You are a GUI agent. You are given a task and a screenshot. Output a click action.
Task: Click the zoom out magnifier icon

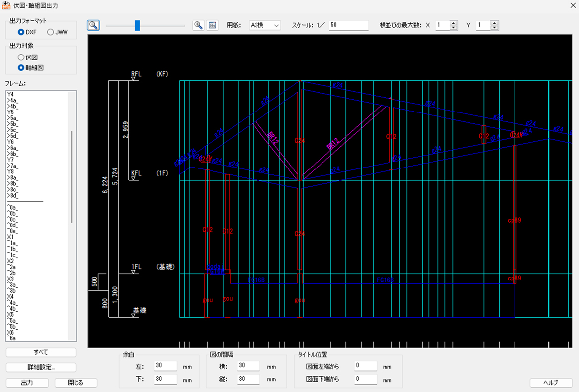(x=93, y=25)
